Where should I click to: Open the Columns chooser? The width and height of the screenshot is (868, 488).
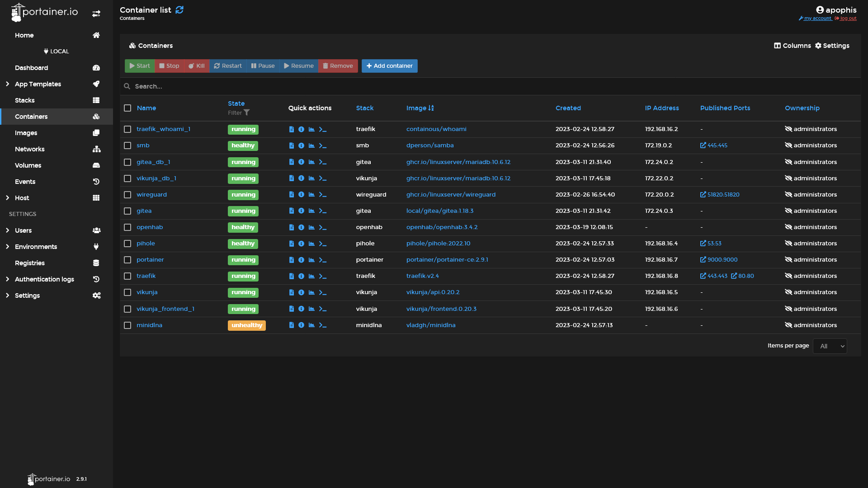[792, 46]
